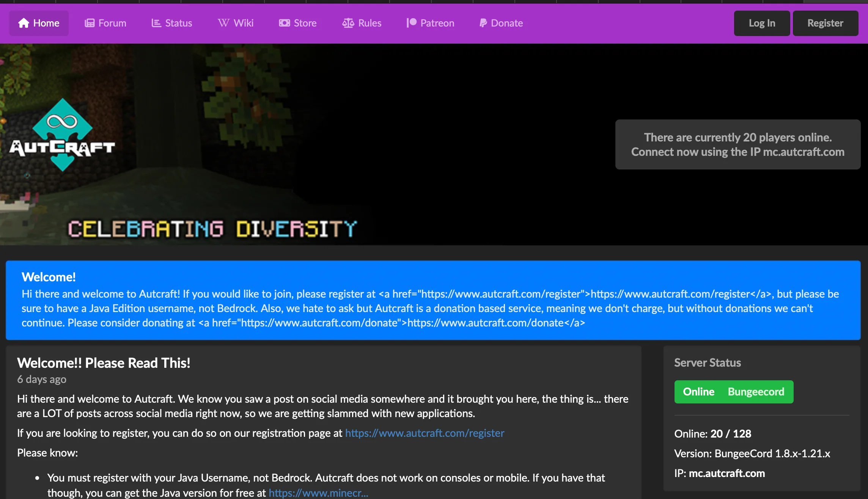The image size is (868, 499).
Task: Open the Forum nav item
Action: click(105, 23)
